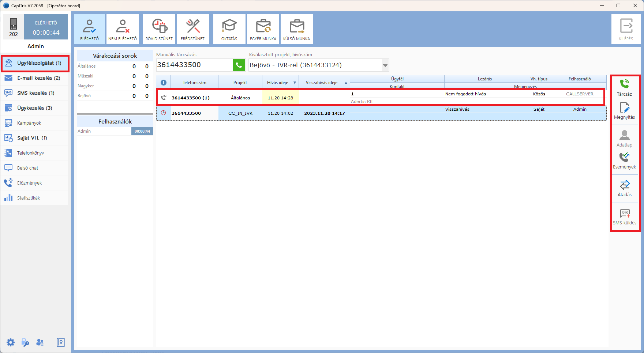Open the Események events icon
Image resolution: width=644 pixels, height=353 pixels.
pyautogui.click(x=624, y=161)
